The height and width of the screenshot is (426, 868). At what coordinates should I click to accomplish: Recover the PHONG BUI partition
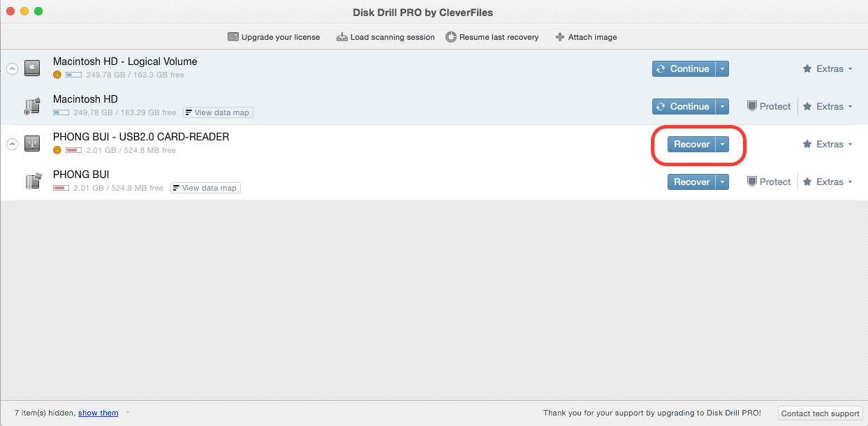click(691, 182)
